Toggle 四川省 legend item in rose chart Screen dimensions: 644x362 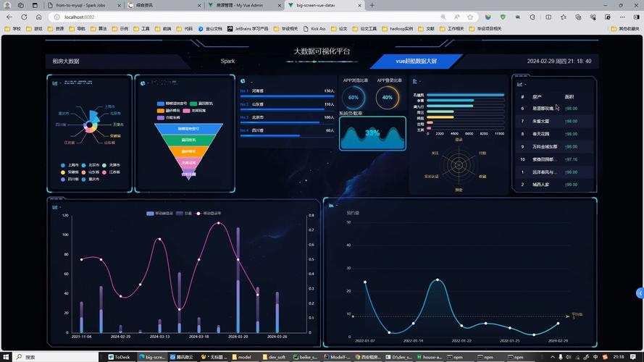(70, 180)
